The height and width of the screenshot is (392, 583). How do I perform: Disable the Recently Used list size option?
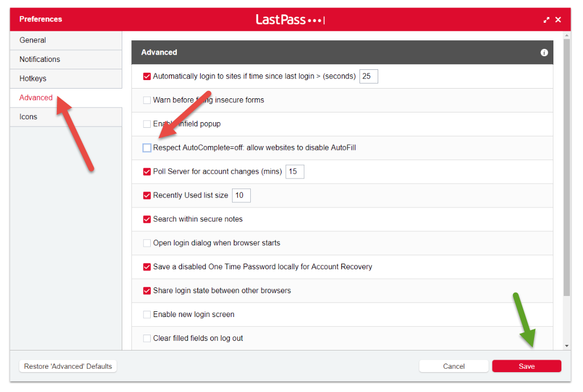(x=147, y=195)
